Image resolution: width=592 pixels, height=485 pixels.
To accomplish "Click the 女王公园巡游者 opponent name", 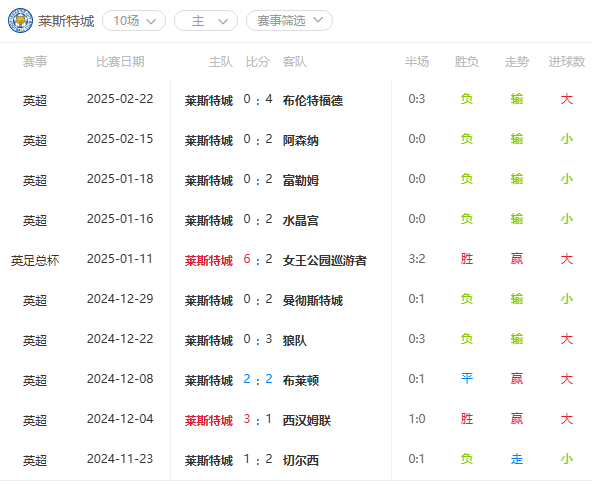I will (325, 260).
